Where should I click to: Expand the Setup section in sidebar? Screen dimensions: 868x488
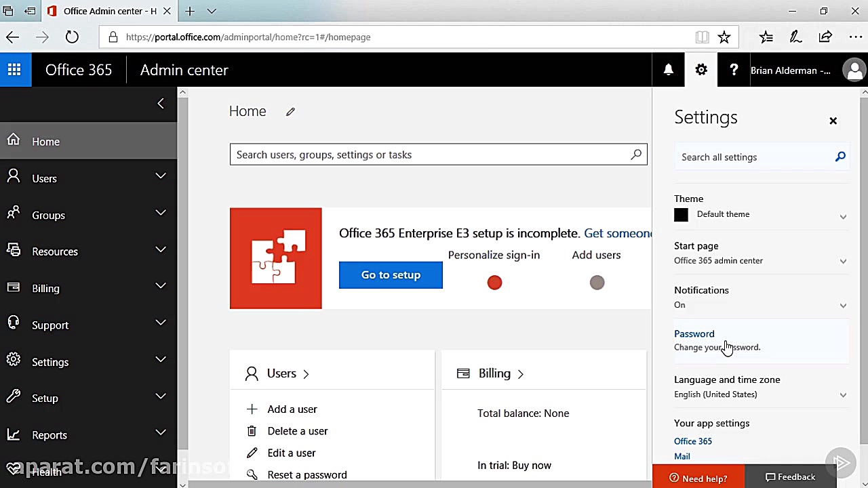pos(161,396)
